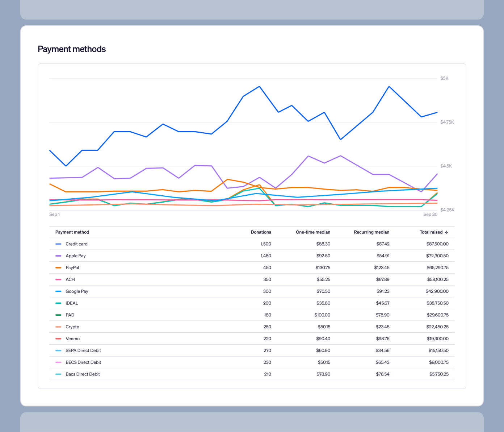
Task: Sort the table by One-time median column
Action: 313,232
